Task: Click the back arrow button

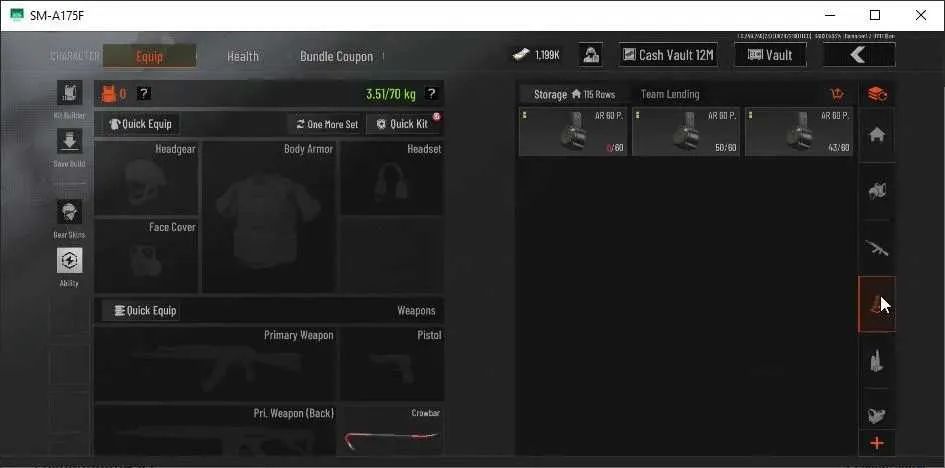Action: coord(859,55)
